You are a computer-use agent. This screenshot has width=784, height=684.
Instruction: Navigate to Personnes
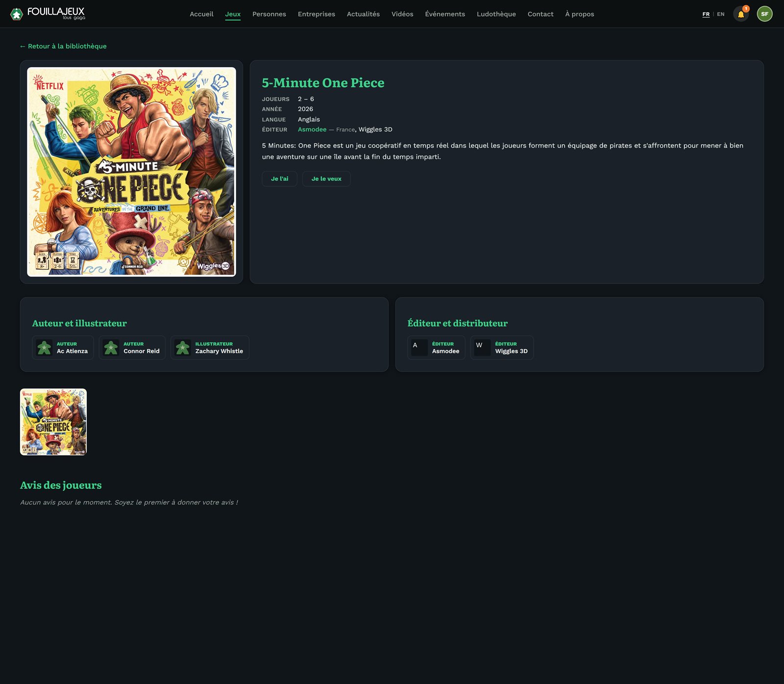click(269, 14)
